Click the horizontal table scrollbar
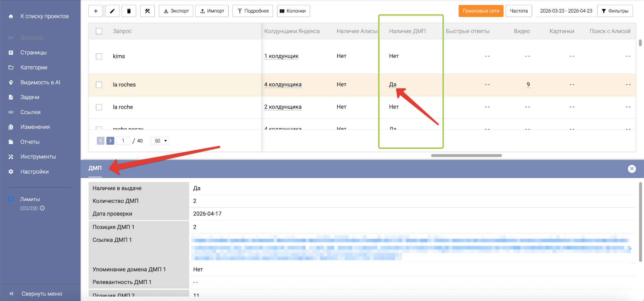This screenshot has width=644, height=301. (466, 155)
